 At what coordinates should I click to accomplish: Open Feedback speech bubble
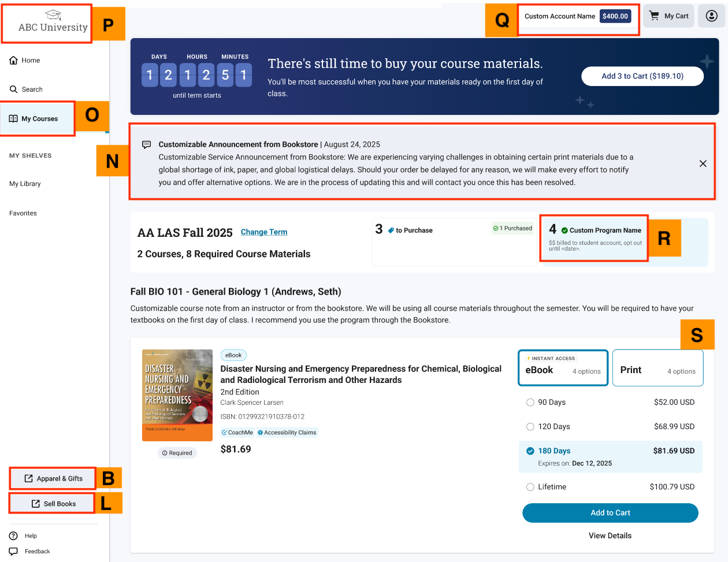point(13,552)
